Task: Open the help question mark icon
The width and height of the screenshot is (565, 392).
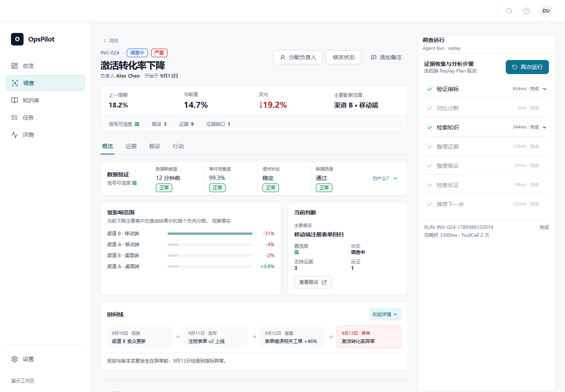Action: click(x=527, y=11)
